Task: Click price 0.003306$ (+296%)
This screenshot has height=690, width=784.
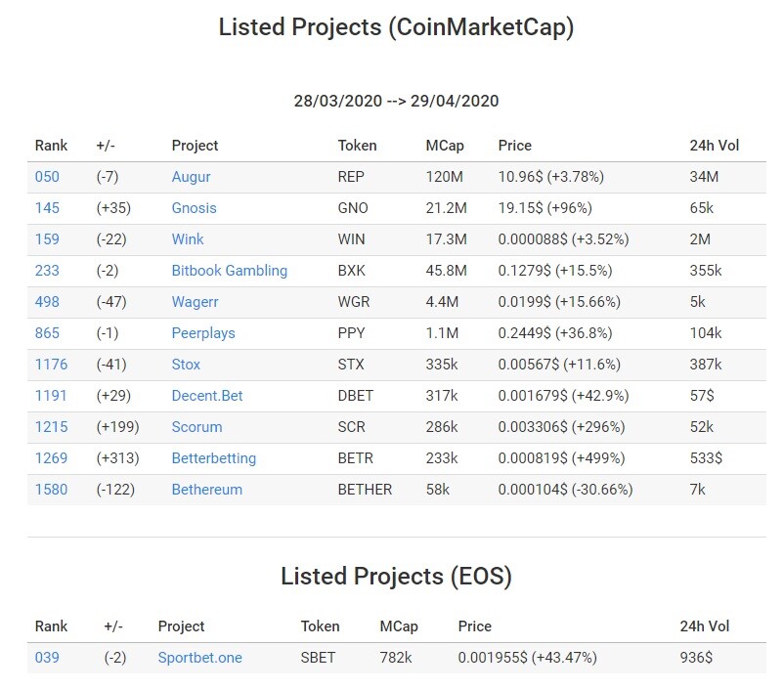Action: point(561,427)
